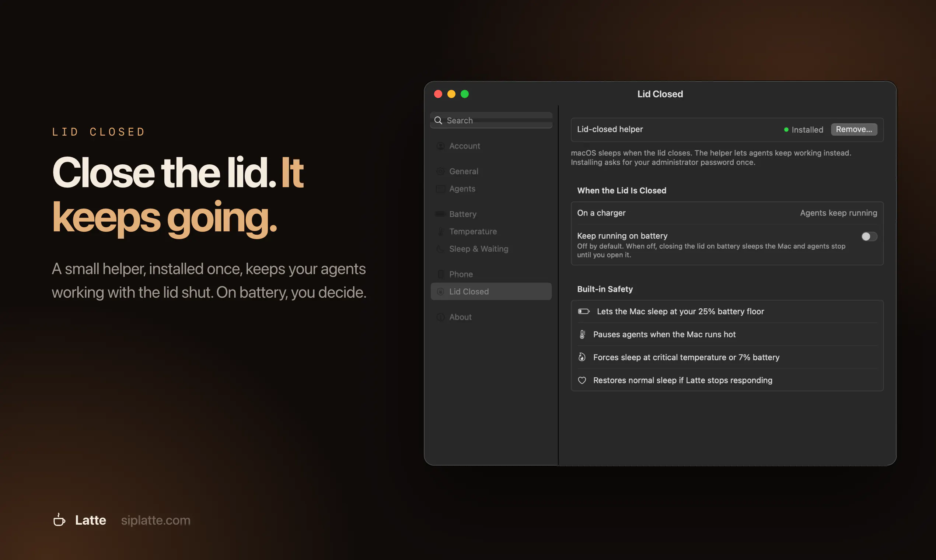Click the 'Agents keep running' value
936x560 pixels.
tap(839, 213)
